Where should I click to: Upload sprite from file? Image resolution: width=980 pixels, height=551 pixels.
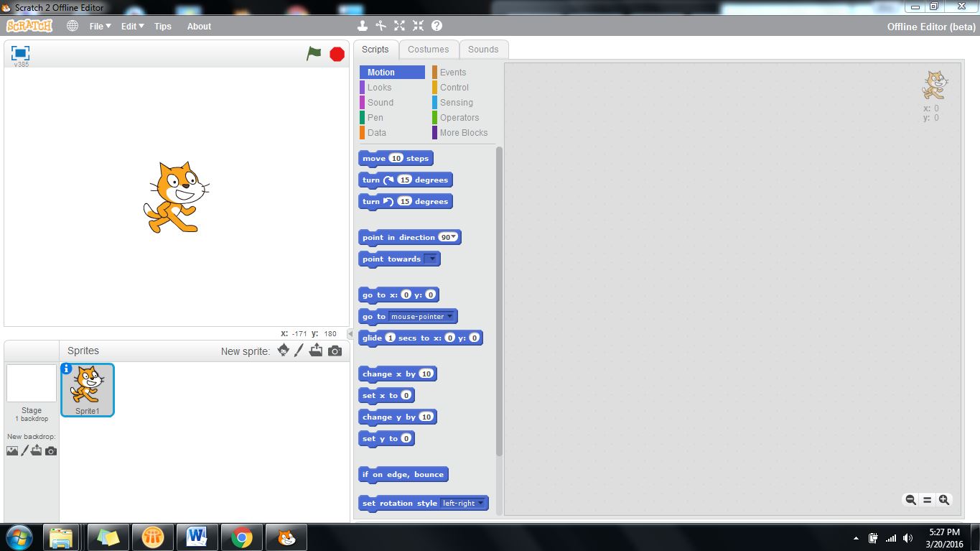click(x=316, y=351)
